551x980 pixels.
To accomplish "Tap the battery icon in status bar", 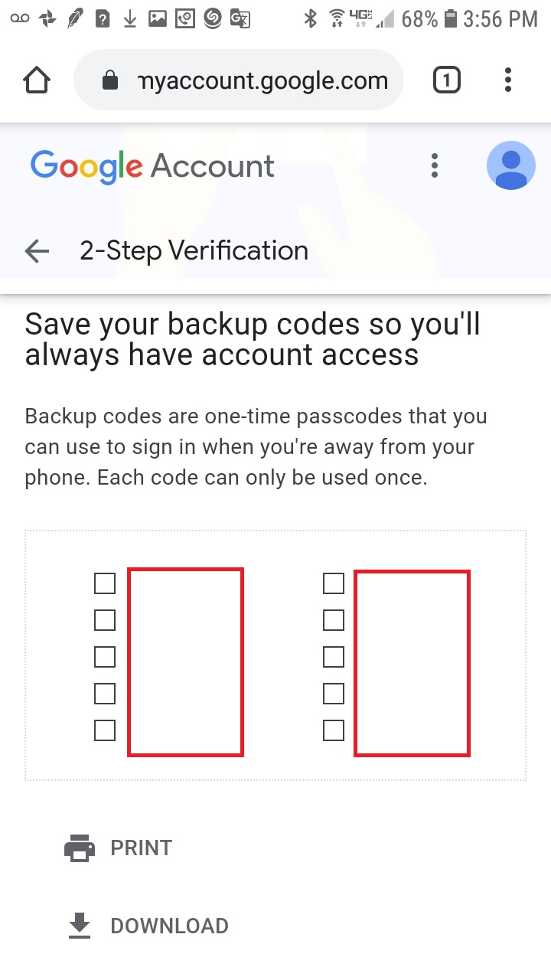I will 451,19.
